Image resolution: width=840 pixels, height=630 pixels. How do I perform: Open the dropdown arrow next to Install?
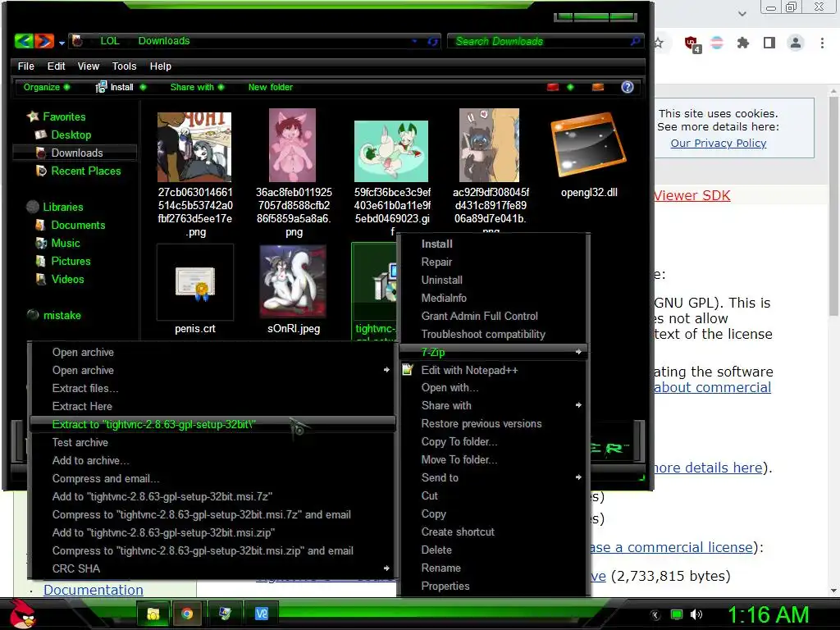coord(143,87)
